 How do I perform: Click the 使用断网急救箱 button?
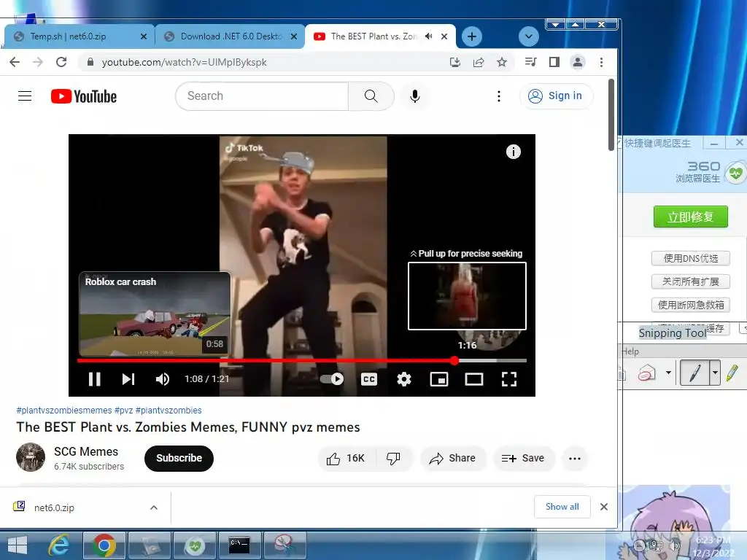coord(691,305)
